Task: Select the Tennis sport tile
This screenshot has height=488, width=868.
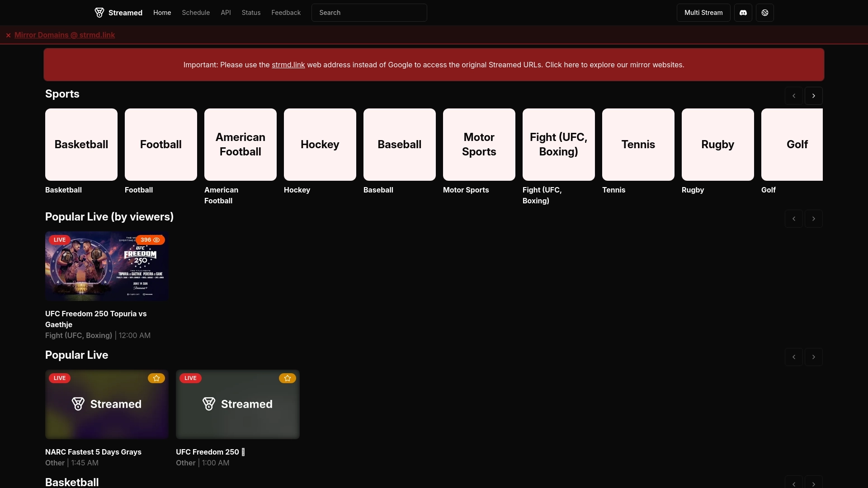Action: (x=638, y=145)
